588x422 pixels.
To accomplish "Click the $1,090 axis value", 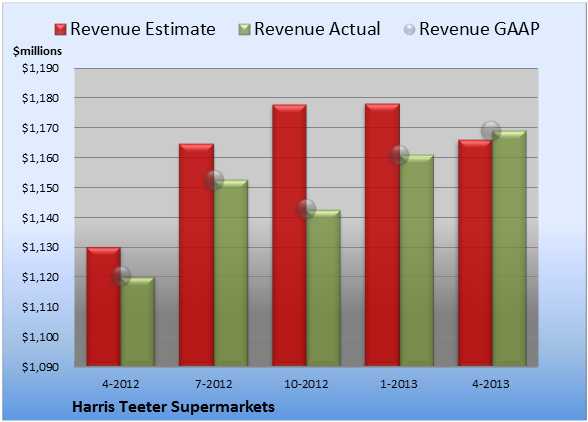I will [x=40, y=367].
